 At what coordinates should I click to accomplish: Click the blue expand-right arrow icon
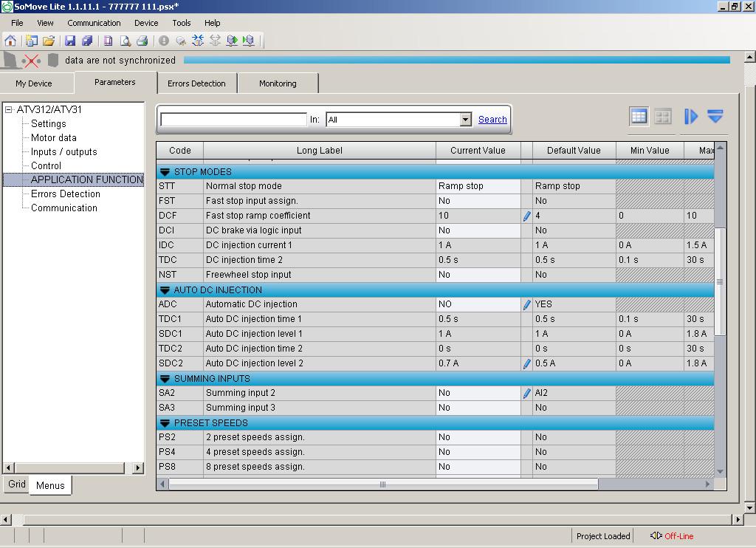[691, 116]
